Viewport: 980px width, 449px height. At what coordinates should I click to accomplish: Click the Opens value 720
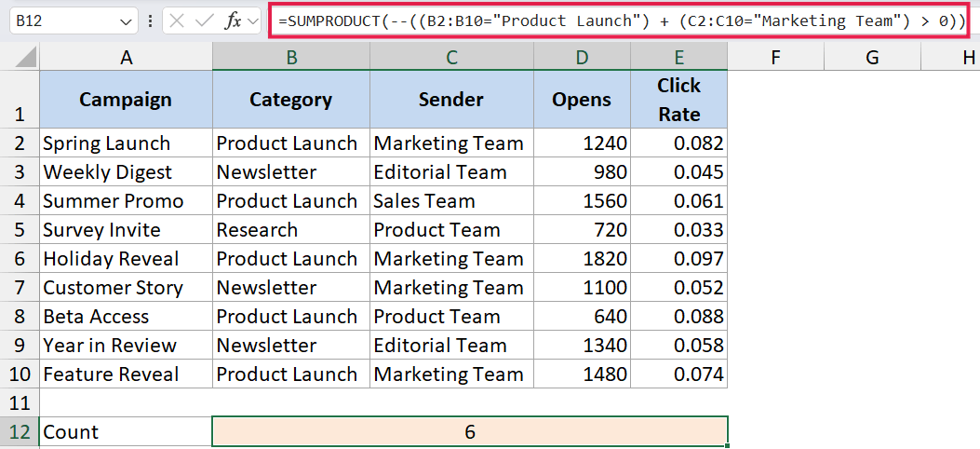(583, 229)
